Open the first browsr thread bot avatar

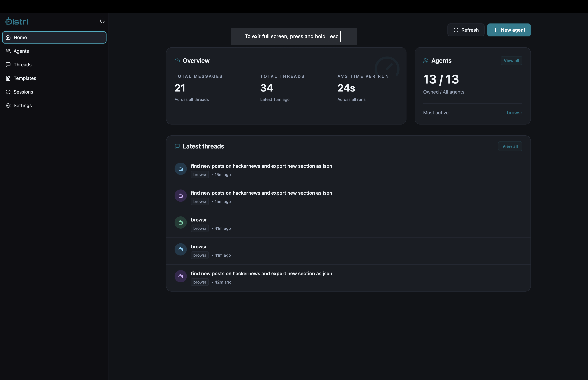[180, 169]
